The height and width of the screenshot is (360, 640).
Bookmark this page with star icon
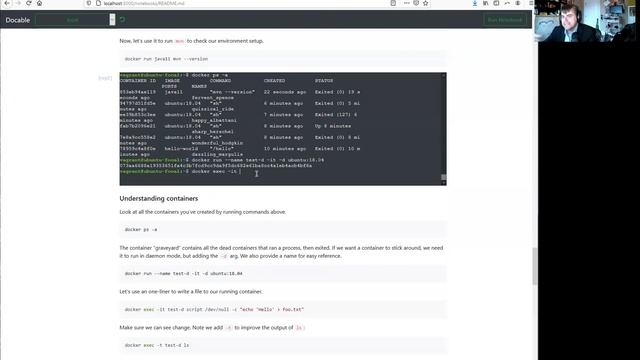pos(426,3)
